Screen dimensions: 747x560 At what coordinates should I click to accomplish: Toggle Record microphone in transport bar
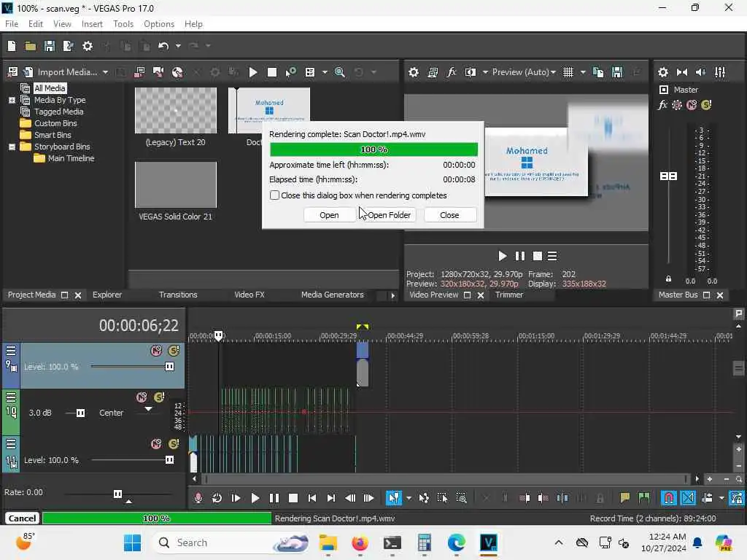pyautogui.click(x=198, y=498)
